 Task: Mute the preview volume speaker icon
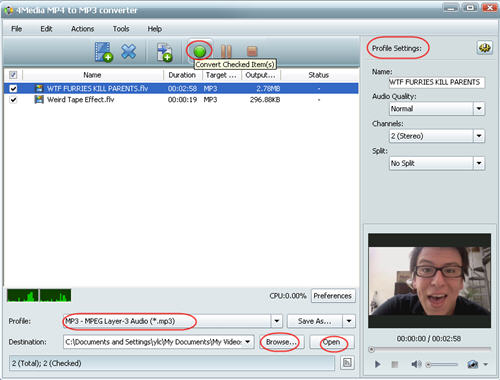point(416,364)
